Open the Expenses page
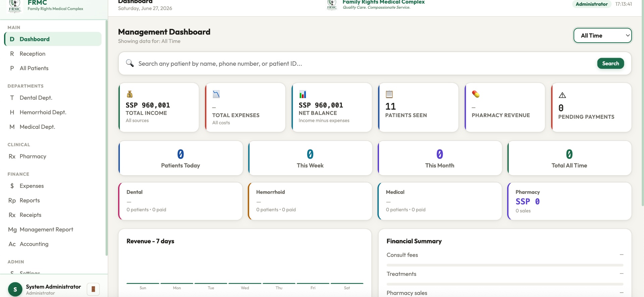644x297 pixels. pyautogui.click(x=53, y=186)
